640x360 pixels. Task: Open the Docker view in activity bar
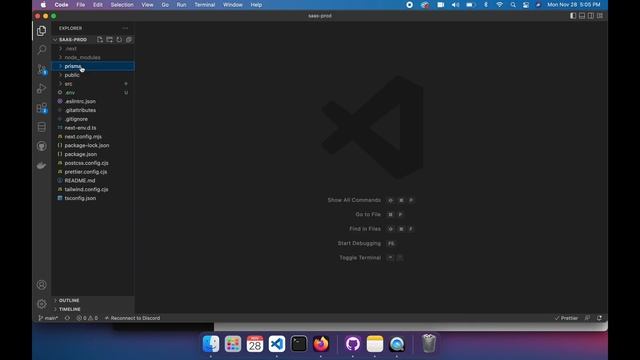41,165
